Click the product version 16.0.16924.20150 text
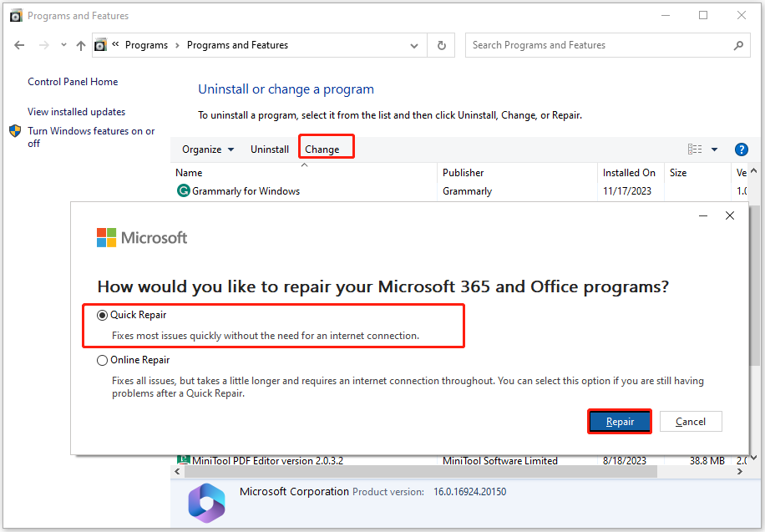The height and width of the screenshot is (532, 765). pos(470,492)
